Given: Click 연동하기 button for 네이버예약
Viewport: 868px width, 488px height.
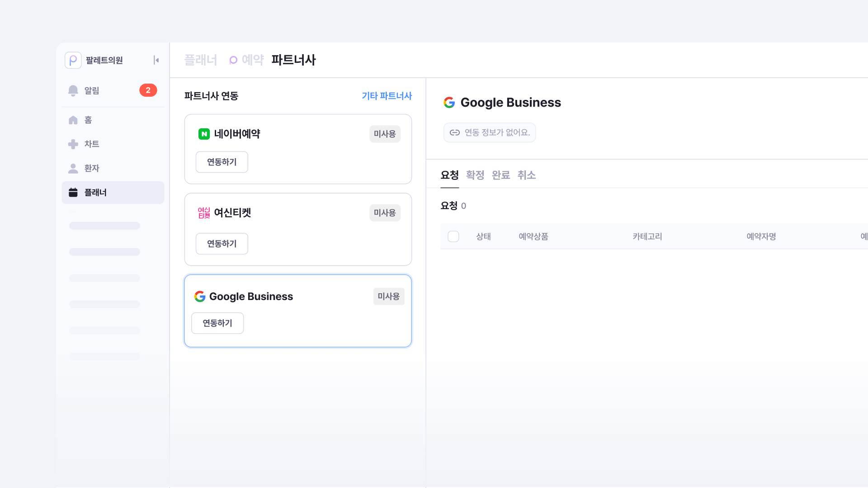Looking at the screenshot, I should (x=222, y=162).
